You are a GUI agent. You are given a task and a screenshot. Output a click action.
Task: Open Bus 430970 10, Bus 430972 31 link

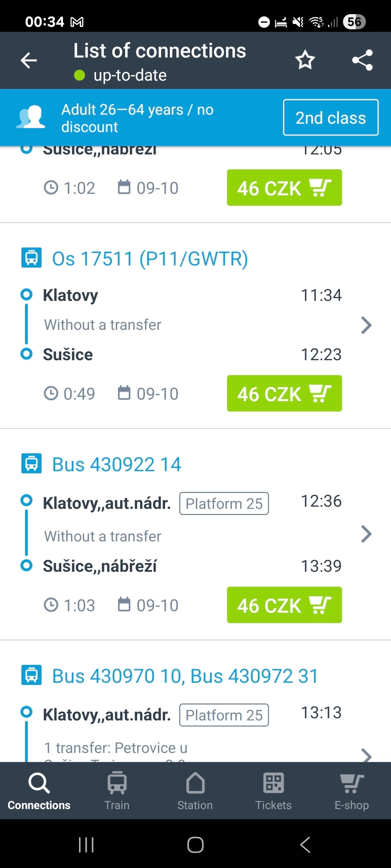pos(185,676)
